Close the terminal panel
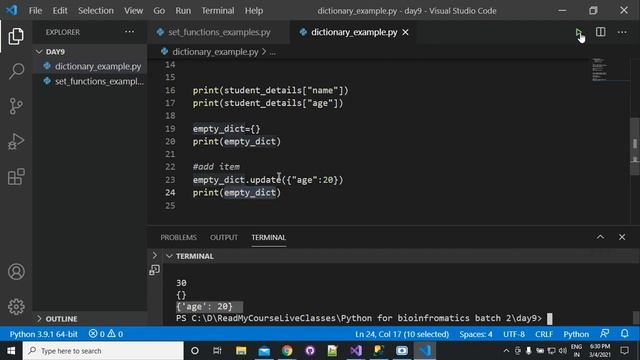The height and width of the screenshot is (360, 640). click(x=622, y=237)
